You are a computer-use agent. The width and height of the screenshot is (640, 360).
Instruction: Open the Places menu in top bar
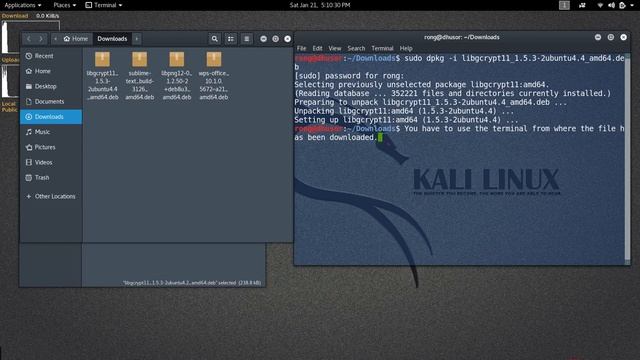[x=64, y=5]
